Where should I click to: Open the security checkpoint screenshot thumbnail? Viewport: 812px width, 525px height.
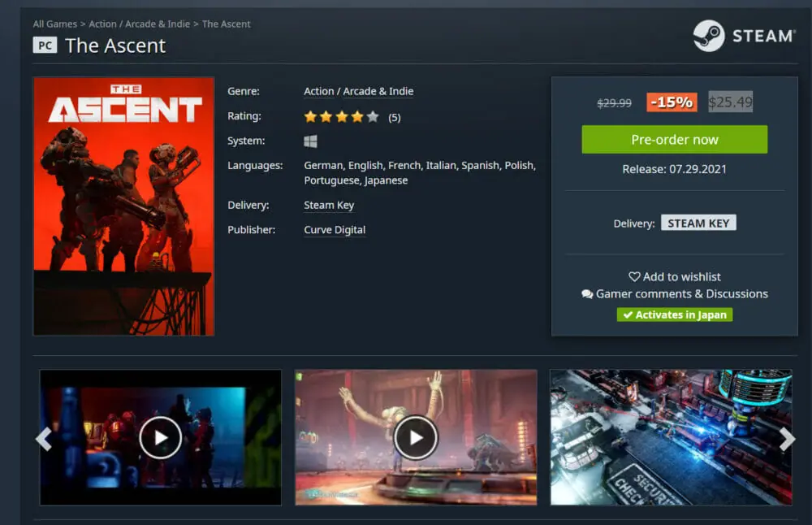pos(671,438)
